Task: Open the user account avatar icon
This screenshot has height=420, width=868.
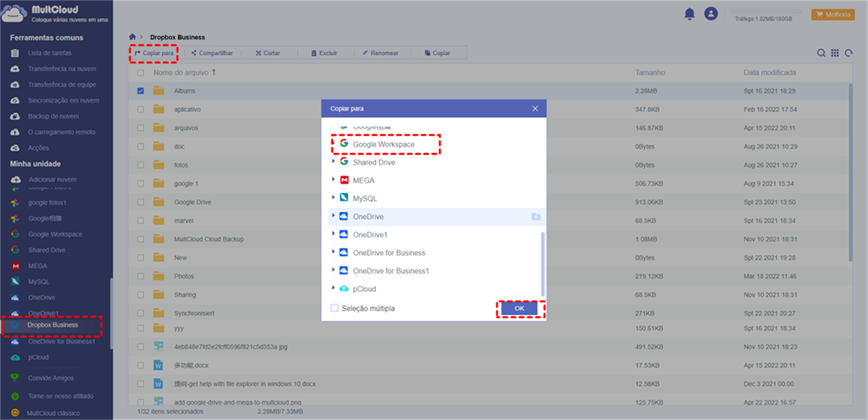Action: click(711, 14)
